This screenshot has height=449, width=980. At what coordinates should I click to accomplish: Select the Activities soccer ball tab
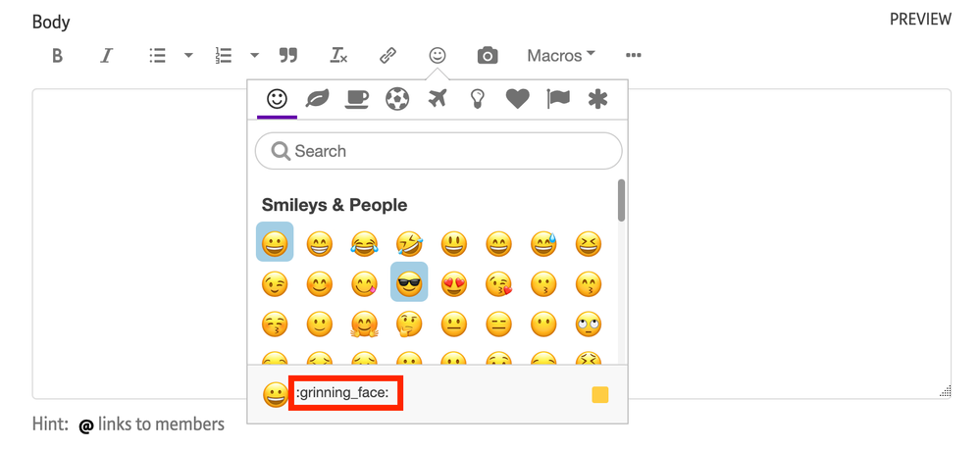[x=397, y=99]
